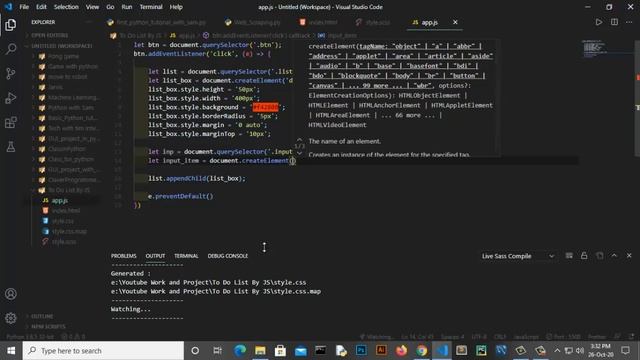Click the Watching Live Sass status item
The height and width of the screenshot is (360, 640).
point(377,337)
